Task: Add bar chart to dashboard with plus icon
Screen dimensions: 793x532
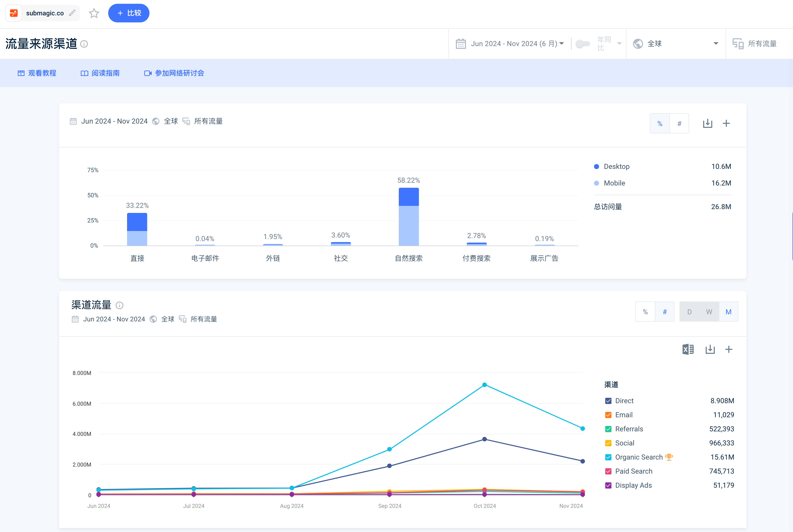Action: 726,124
